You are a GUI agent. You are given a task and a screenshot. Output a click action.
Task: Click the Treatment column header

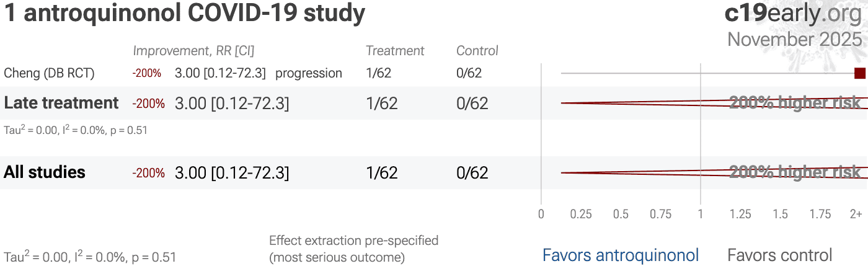coord(395,51)
